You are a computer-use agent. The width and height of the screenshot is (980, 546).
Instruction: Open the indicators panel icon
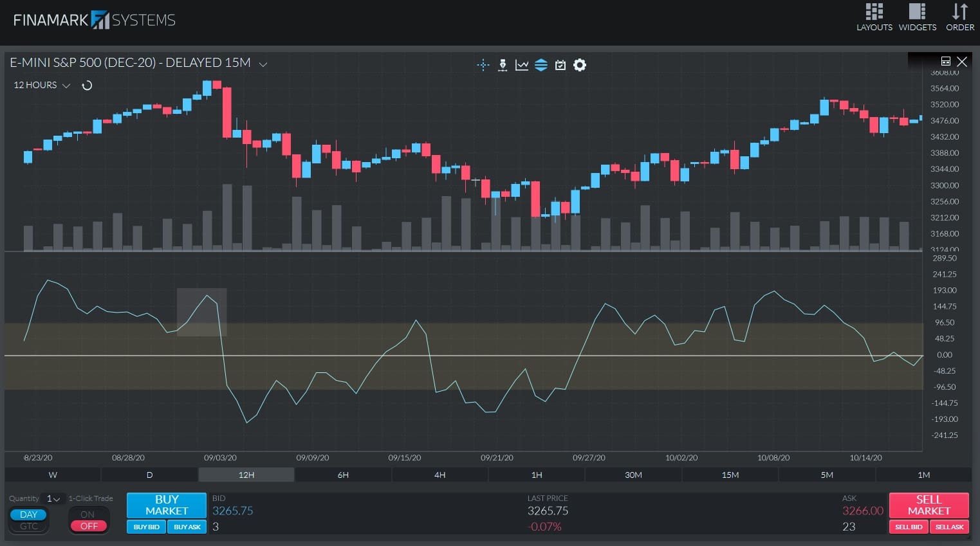click(522, 64)
